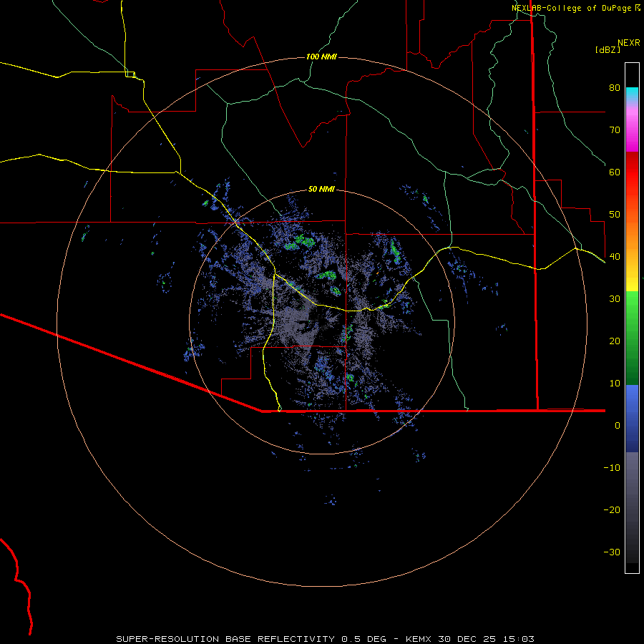Click the 10 value on reflectivity scale
644x644 pixels.
tap(615, 384)
